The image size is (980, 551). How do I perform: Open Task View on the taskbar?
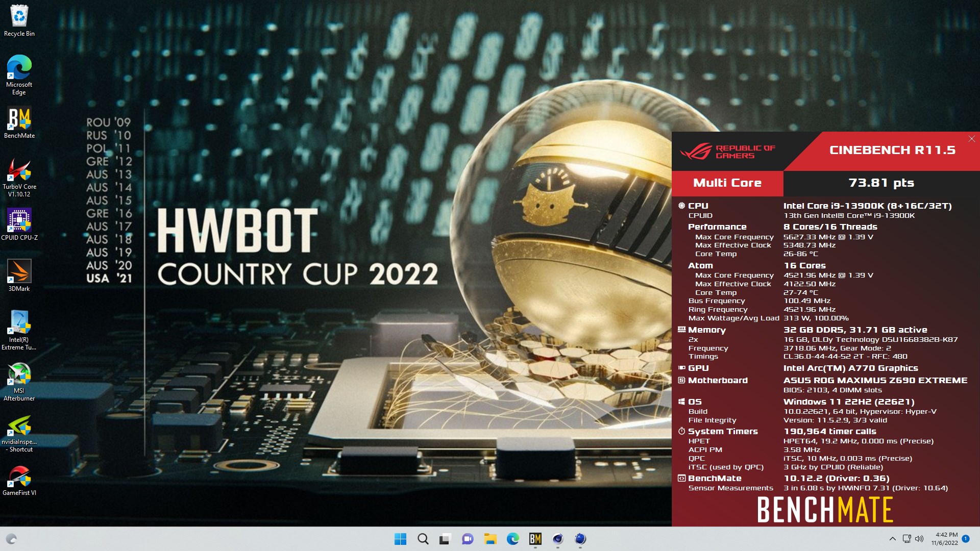tap(446, 539)
